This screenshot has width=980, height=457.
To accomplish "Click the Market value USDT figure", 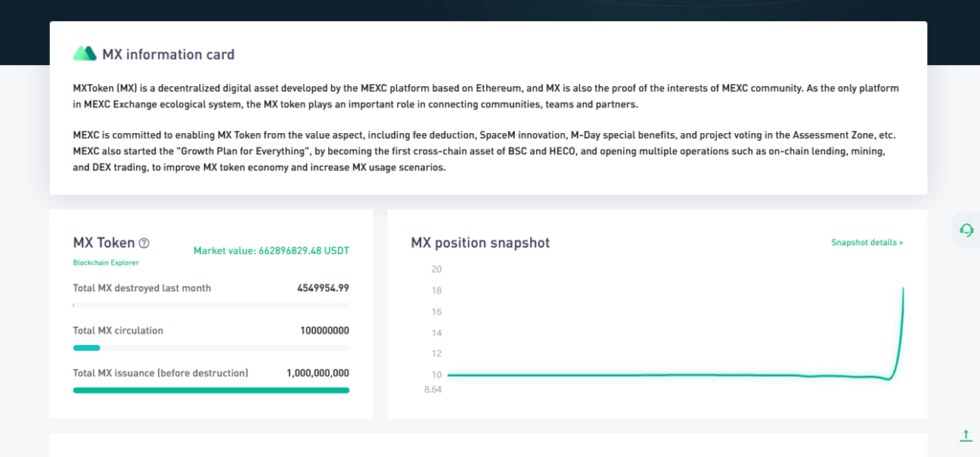I will 271,251.
